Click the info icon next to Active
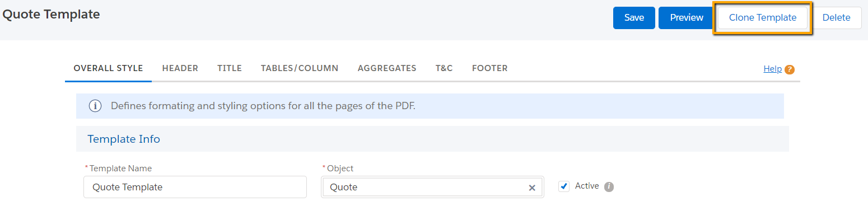This screenshot has width=868, height=220. pyautogui.click(x=609, y=186)
